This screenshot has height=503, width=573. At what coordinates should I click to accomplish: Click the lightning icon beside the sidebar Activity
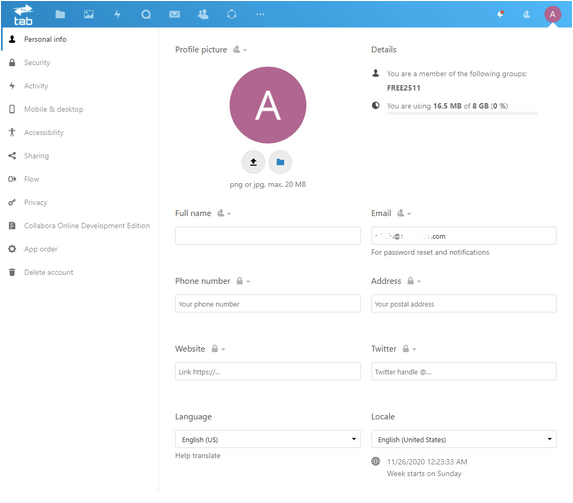pyautogui.click(x=12, y=86)
